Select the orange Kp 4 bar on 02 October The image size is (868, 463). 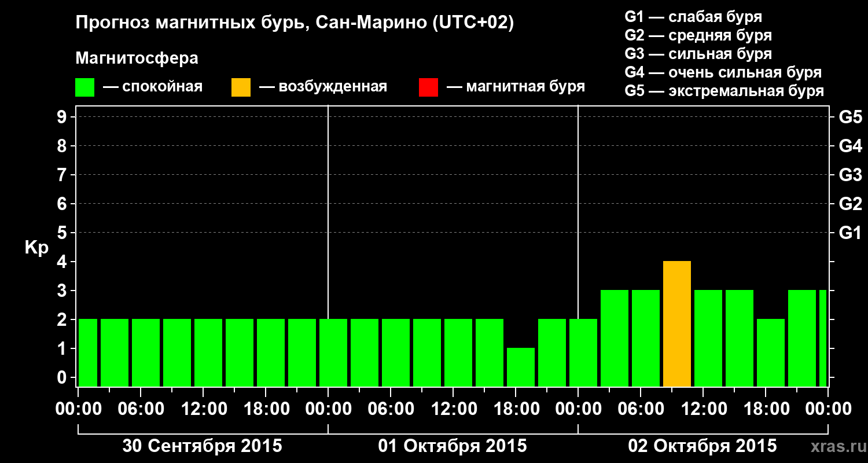[677, 324]
